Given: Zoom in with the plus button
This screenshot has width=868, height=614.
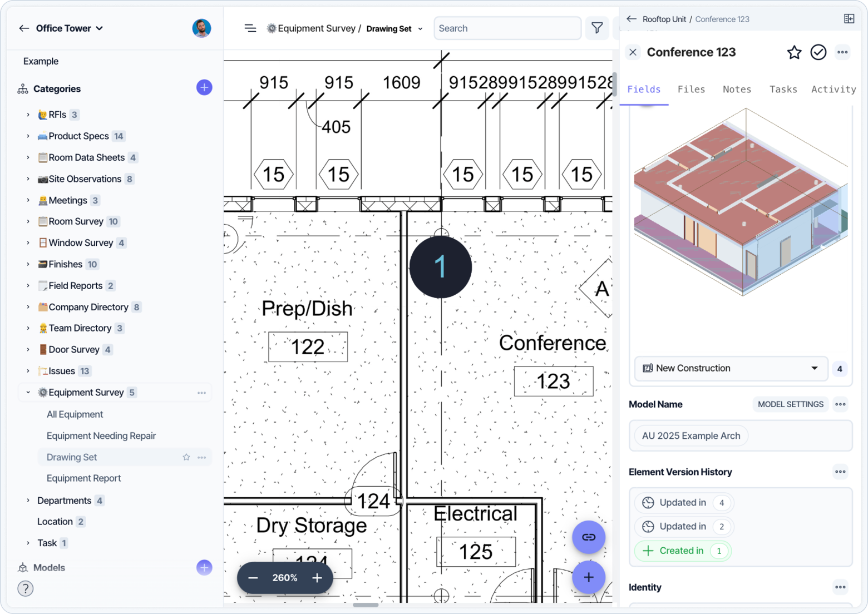Looking at the screenshot, I should pos(317,578).
